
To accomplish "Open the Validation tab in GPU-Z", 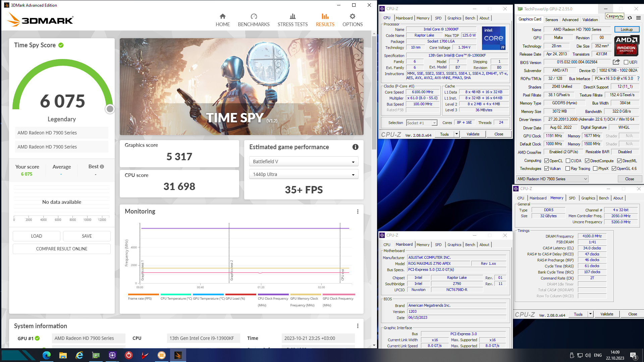I will 590,20.
